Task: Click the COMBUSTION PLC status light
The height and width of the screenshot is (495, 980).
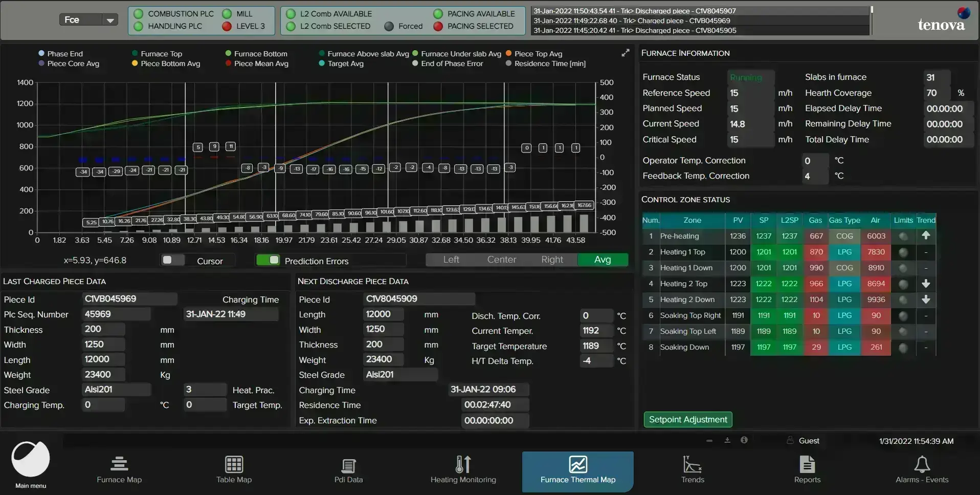Action: [x=138, y=14]
